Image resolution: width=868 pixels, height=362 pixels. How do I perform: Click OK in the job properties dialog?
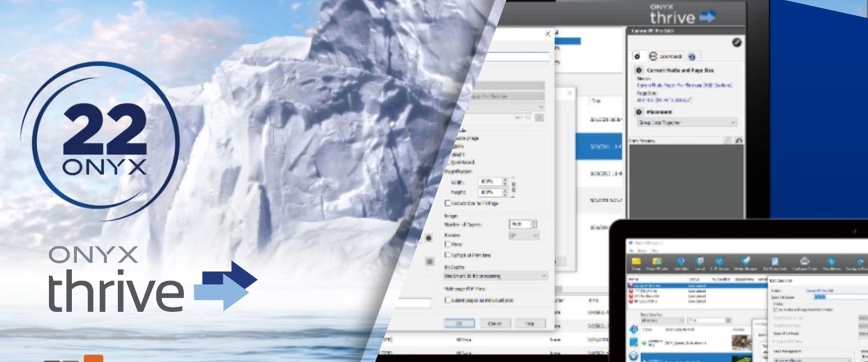point(459,323)
